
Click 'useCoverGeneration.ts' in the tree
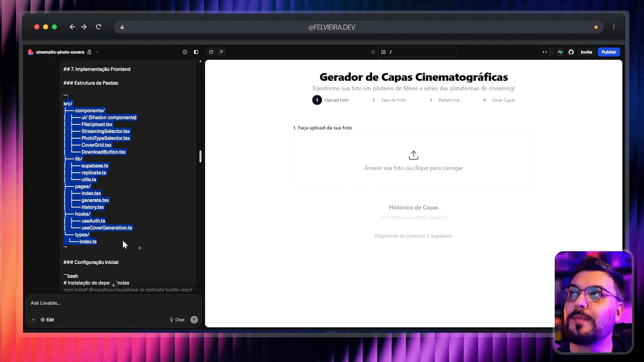click(107, 228)
